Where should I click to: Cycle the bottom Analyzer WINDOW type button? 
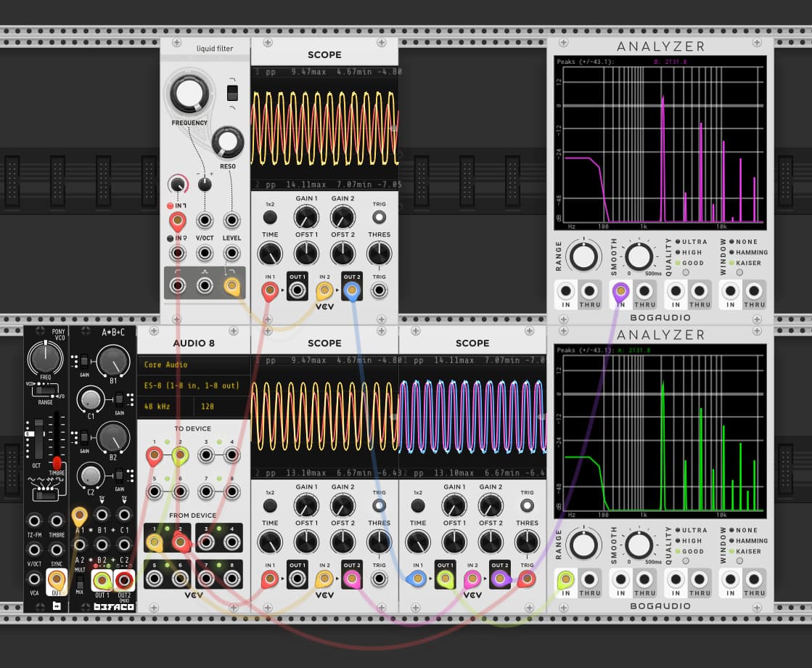click(x=739, y=561)
